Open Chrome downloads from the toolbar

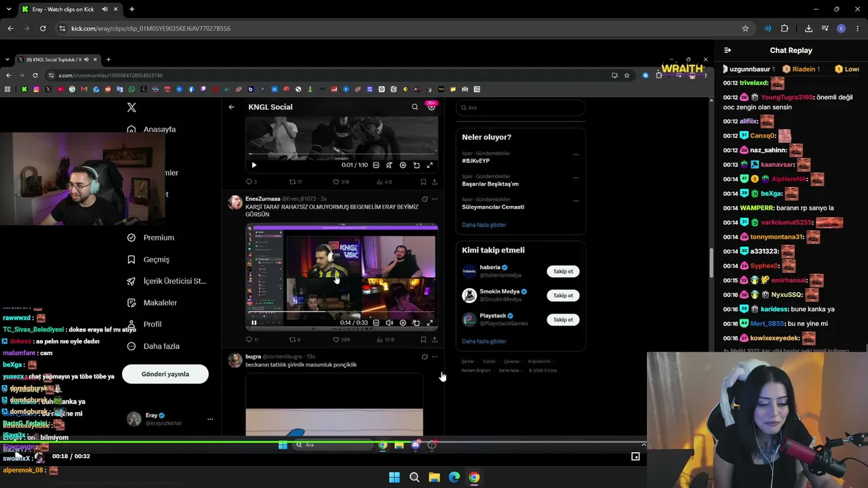click(808, 28)
